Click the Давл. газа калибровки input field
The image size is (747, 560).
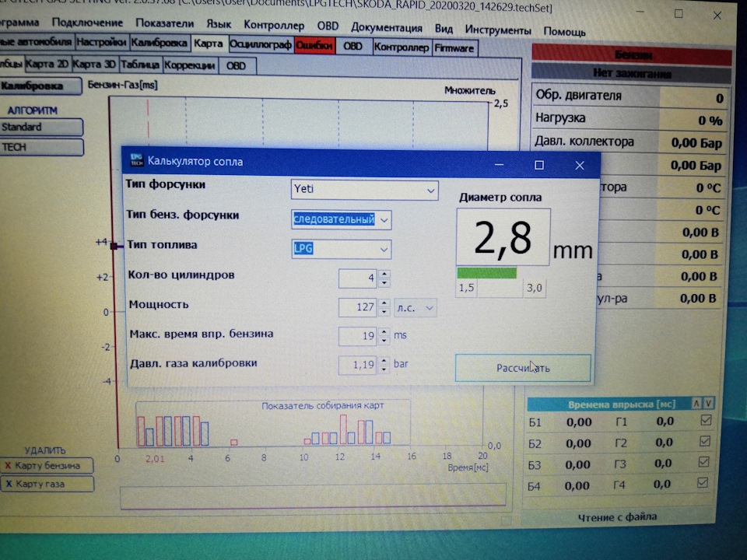click(x=358, y=364)
